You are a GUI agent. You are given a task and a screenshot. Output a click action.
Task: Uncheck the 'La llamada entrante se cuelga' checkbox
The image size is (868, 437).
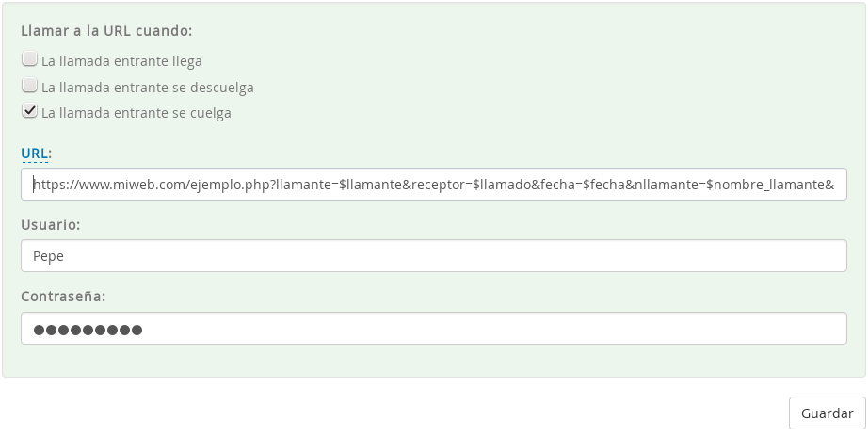29,112
